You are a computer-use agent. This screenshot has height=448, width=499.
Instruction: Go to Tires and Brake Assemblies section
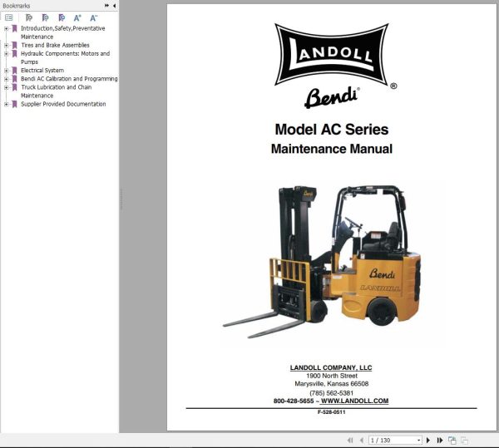click(55, 45)
